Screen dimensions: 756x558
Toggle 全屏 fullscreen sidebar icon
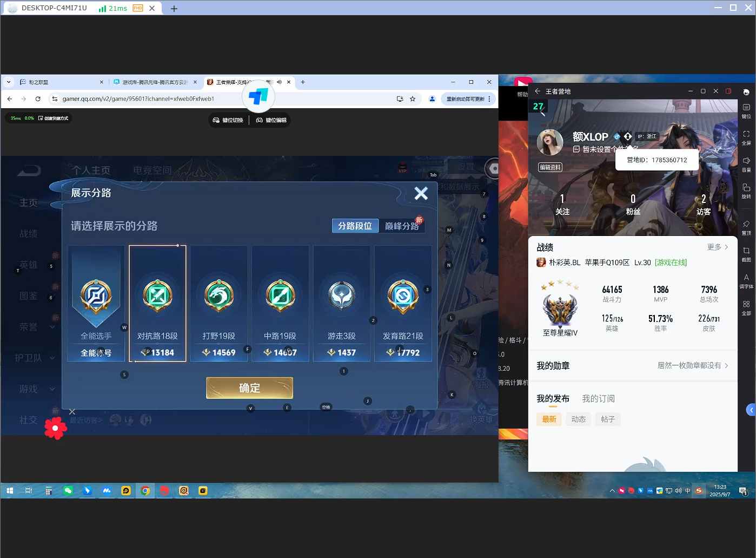pos(746,137)
